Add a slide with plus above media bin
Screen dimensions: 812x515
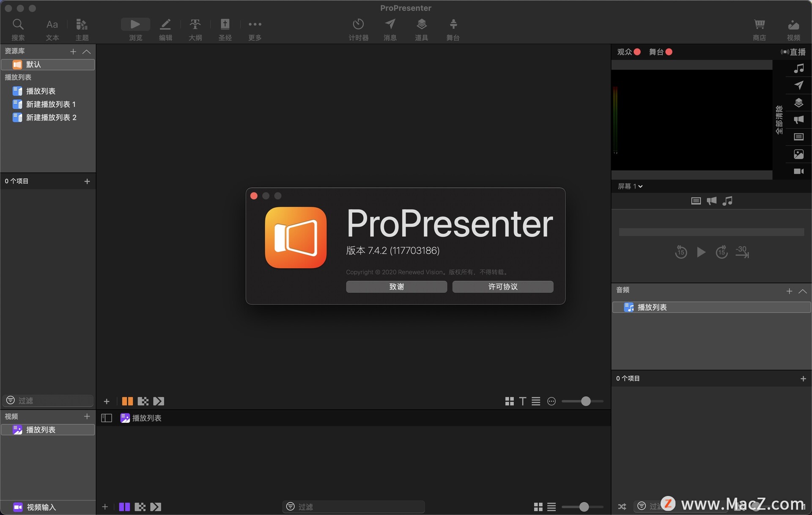click(107, 401)
